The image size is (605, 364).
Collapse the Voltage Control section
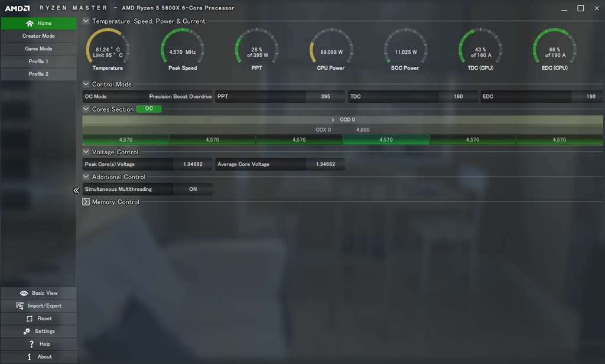tap(86, 152)
